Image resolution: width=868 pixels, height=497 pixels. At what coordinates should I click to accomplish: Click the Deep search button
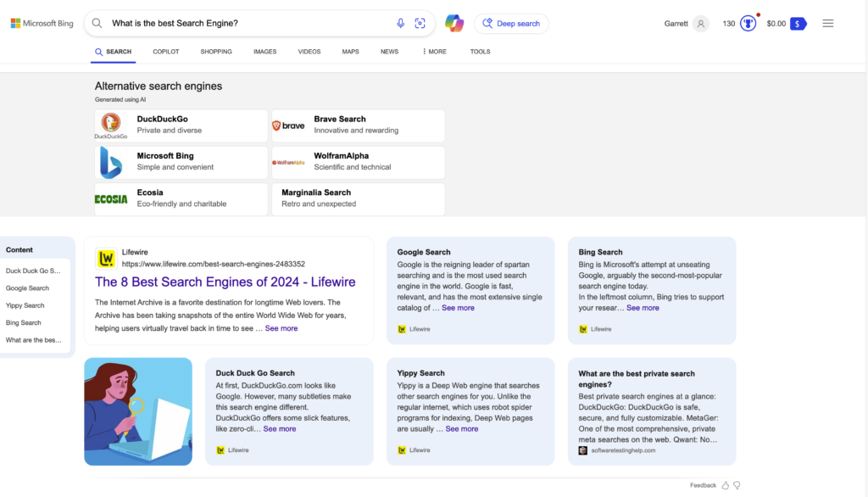pyautogui.click(x=511, y=24)
